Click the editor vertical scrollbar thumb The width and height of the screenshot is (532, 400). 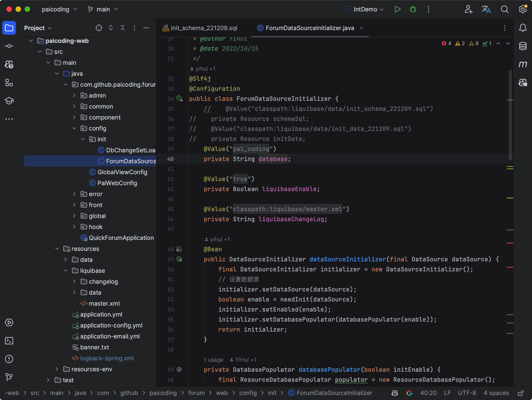pyautogui.click(x=510, y=115)
